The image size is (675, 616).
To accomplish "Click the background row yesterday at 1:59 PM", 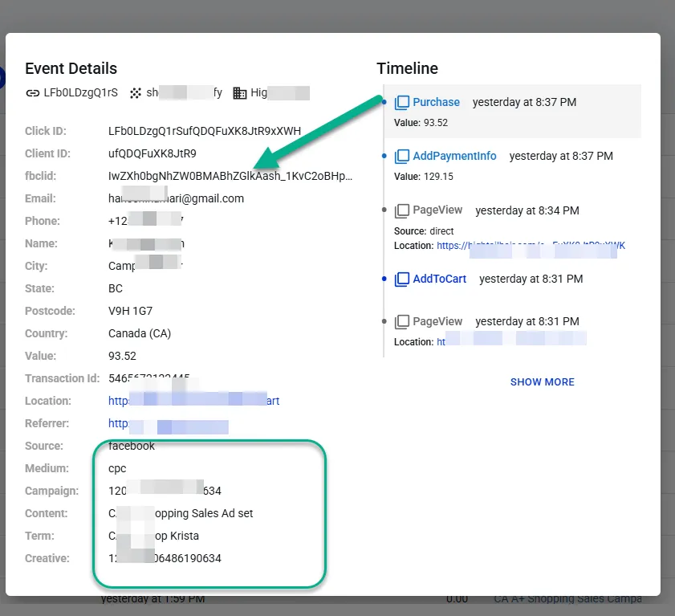I will tap(152, 600).
